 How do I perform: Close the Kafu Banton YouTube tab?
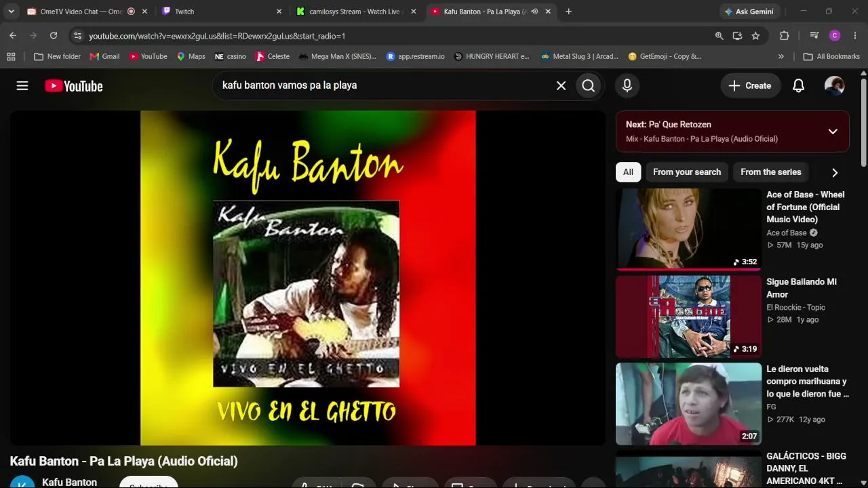click(548, 12)
